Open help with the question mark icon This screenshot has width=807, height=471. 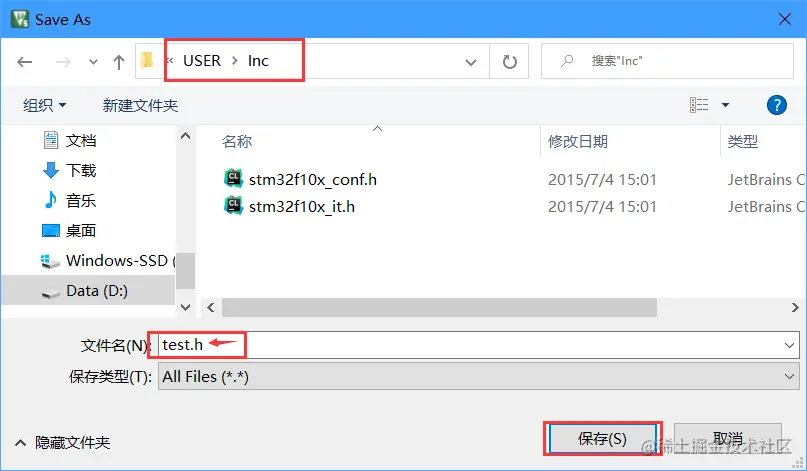click(776, 105)
